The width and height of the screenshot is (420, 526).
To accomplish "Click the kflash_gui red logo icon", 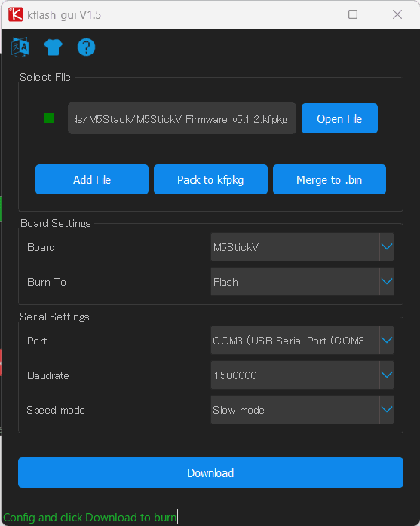I will click(x=15, y=14).
